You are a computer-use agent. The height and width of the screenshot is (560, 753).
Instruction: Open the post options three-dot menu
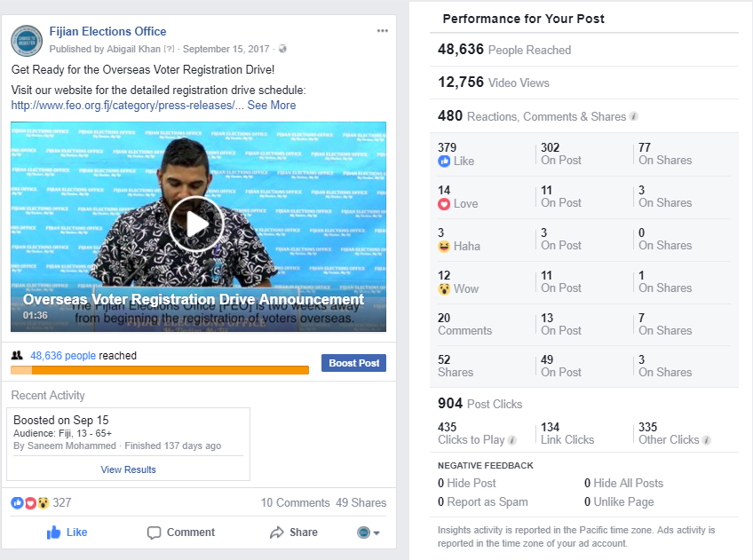point(382,31)
